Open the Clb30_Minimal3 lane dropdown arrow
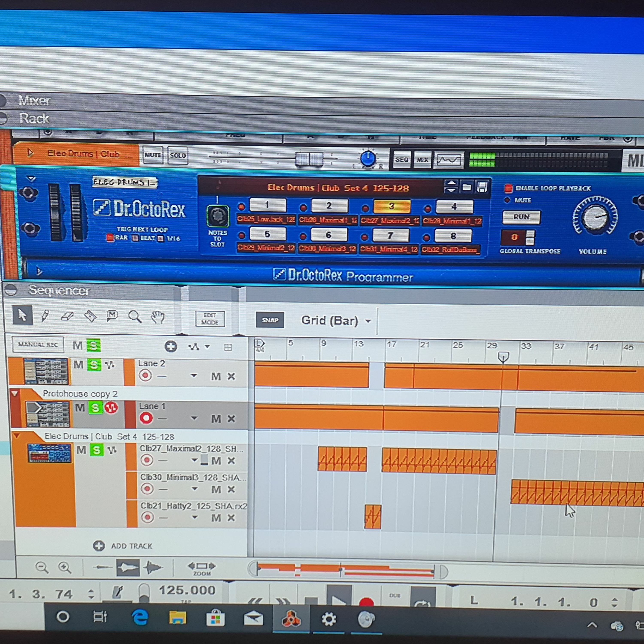The height and width of the screenshot is (644, 644). click(195, 489)
